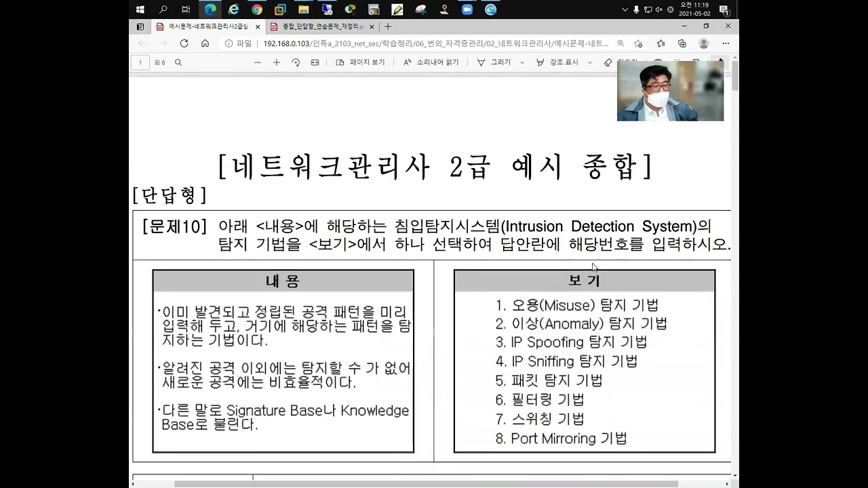Launch Google Chrome from the taskbar

(257, 9)
